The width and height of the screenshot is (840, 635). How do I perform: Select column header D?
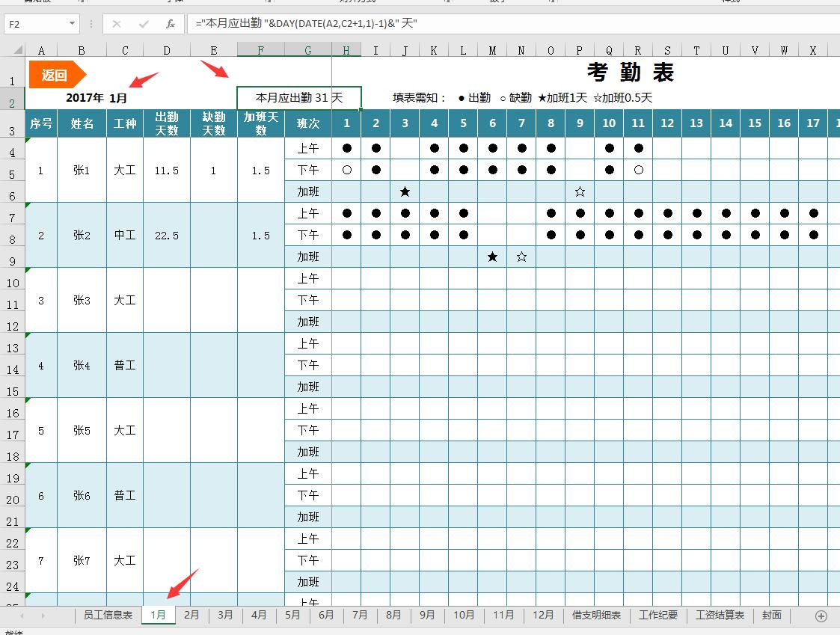point(167,51)
